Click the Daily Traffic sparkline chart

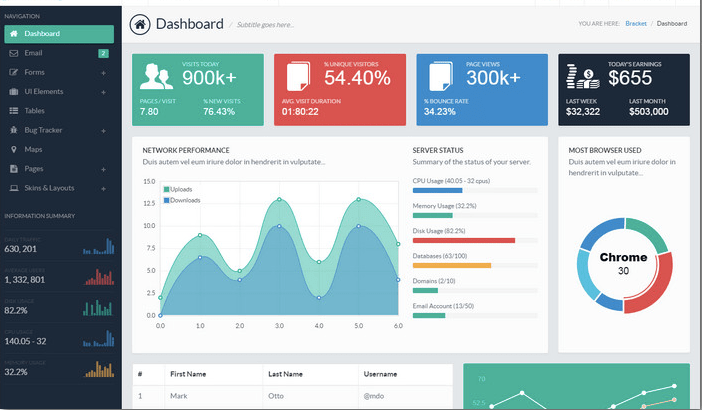point(98,246)
